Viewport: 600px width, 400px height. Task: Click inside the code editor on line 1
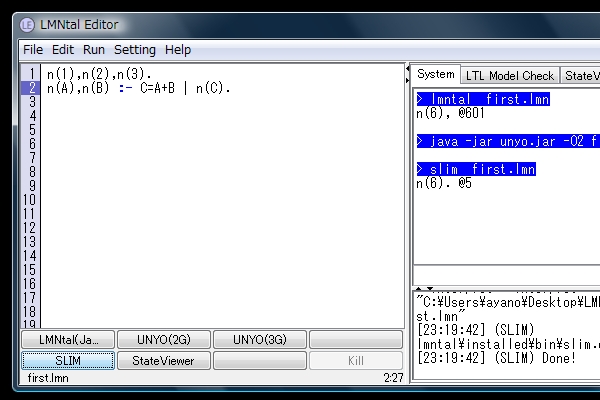click(200, 74)
